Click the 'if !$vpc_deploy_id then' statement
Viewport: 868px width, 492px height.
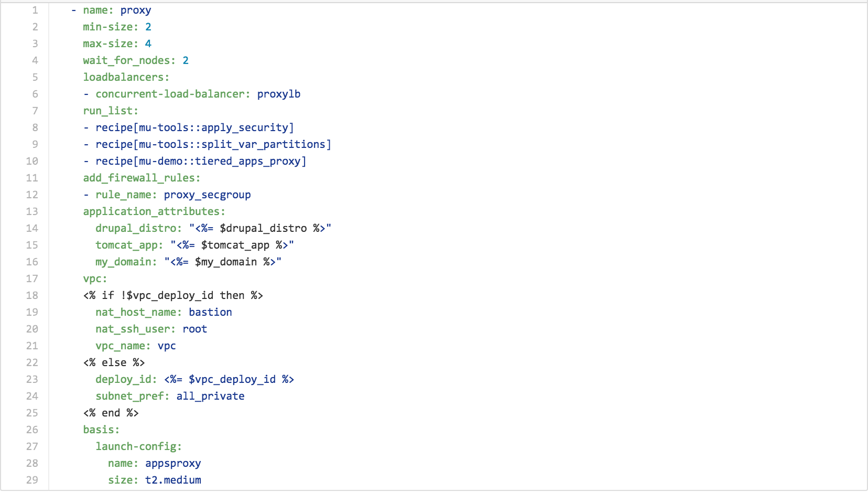click(x=173, y=295)
